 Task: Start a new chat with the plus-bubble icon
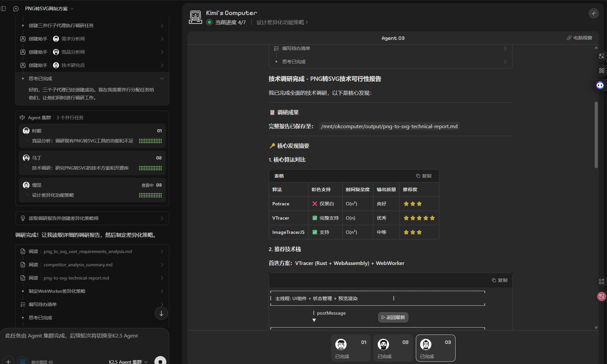point(16,9)
